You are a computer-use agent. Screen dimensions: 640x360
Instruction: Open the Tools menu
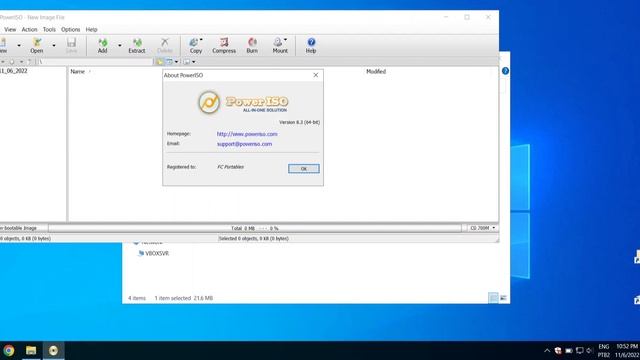[49, 29]
